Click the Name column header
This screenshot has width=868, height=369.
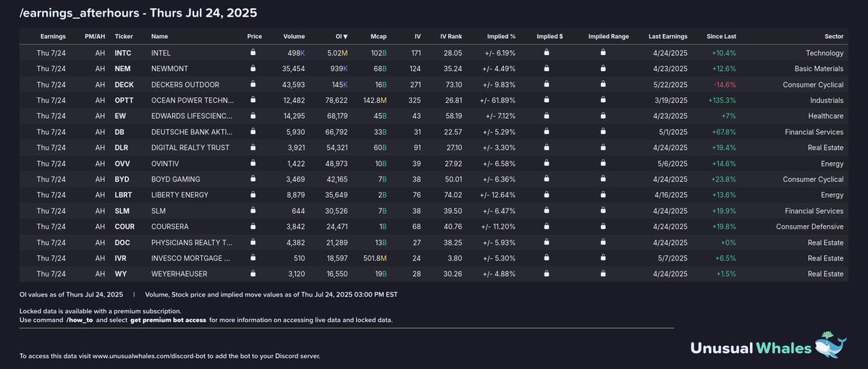point(159,36)
